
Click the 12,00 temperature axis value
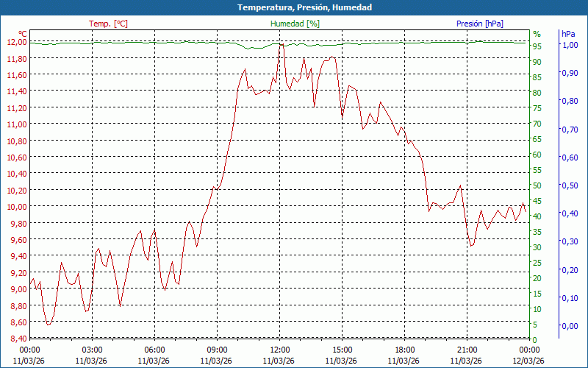(x=17, y=42)
